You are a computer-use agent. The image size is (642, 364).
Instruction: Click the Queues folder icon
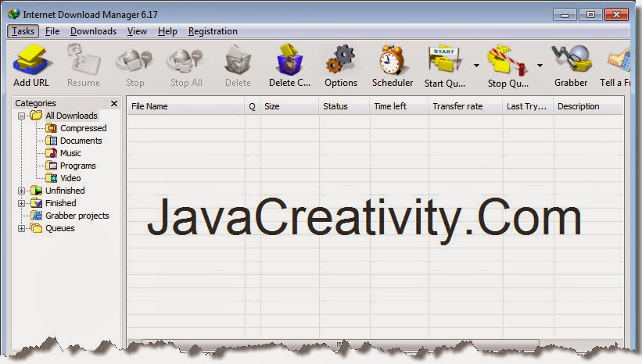(x=37, y=228)
